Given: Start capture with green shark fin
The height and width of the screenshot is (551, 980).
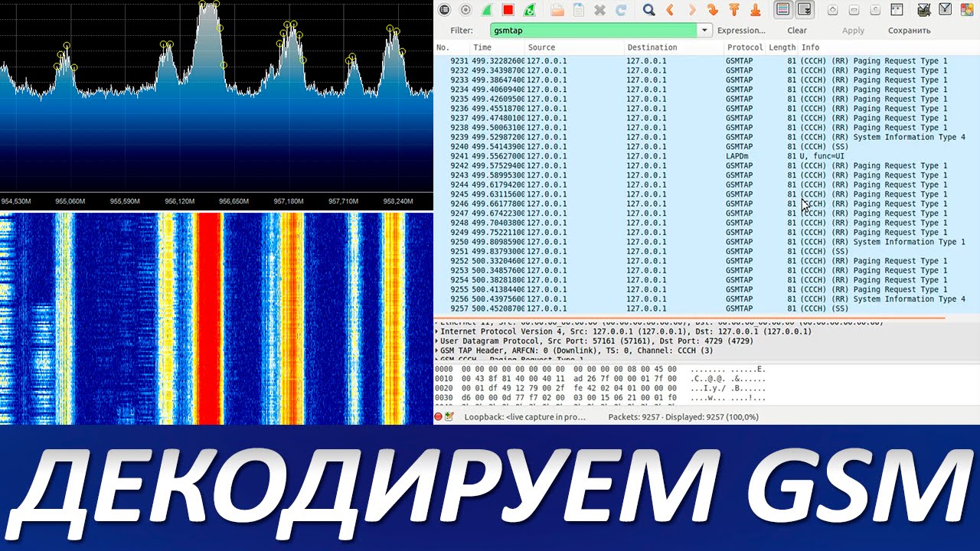Looking at the screenshot, I should 486,10.
